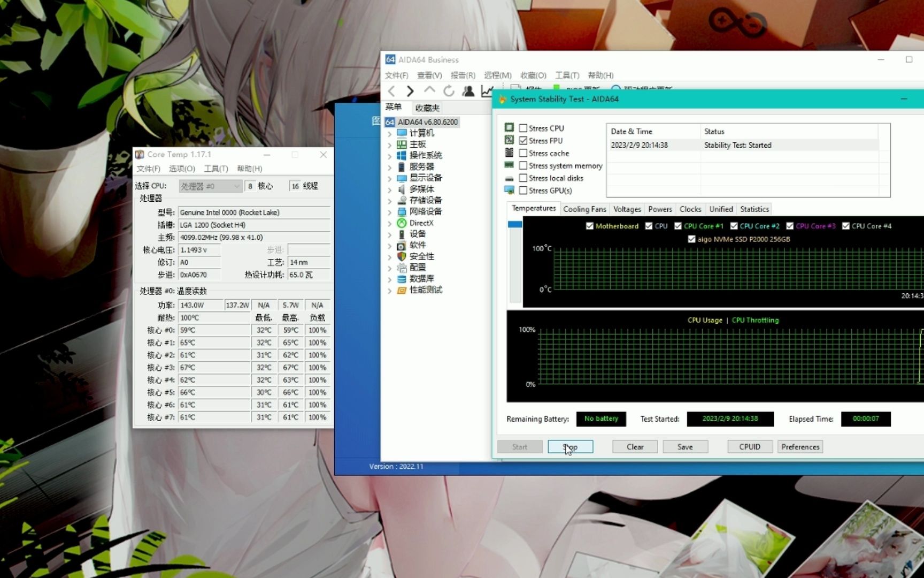The width and height of the screenshot is (924, 578).
Task: Enable the Stress cache checkbox
Action: [523, 153]
